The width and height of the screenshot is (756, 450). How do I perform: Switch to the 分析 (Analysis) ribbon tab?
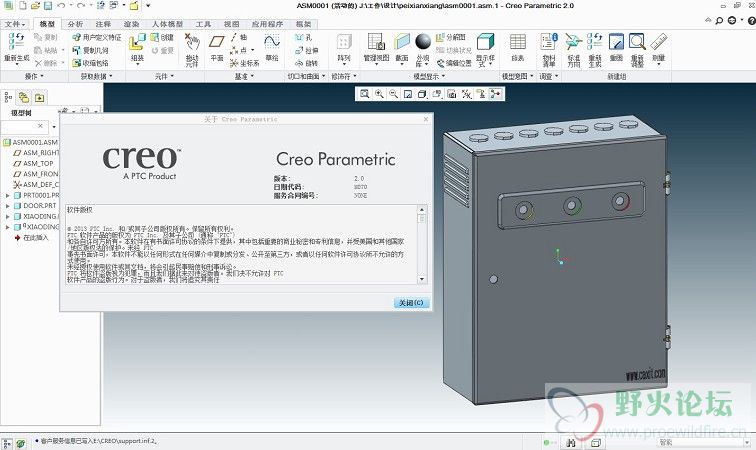click(76, 22)
